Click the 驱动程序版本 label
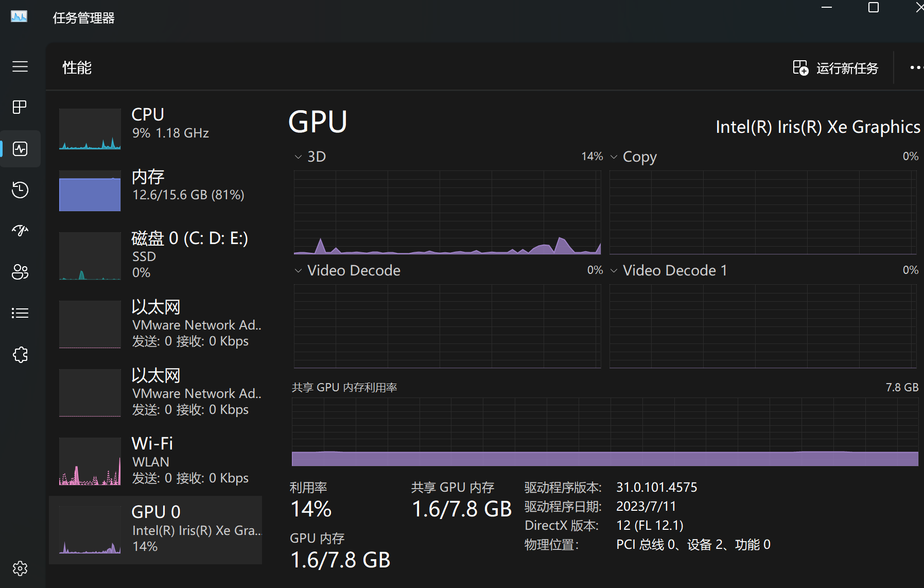Viewport: 924px width, 588px height. tap(563, 487)
